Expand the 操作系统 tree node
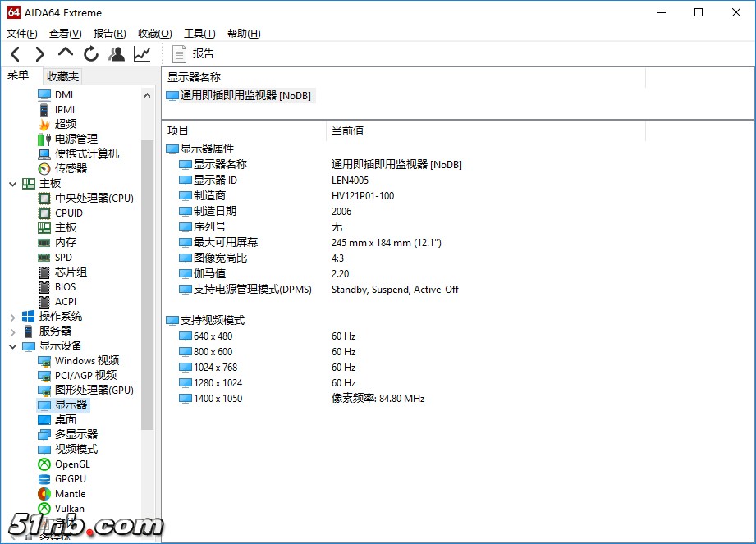Viewport: 756px width, 544px height. tap(12, 317)
